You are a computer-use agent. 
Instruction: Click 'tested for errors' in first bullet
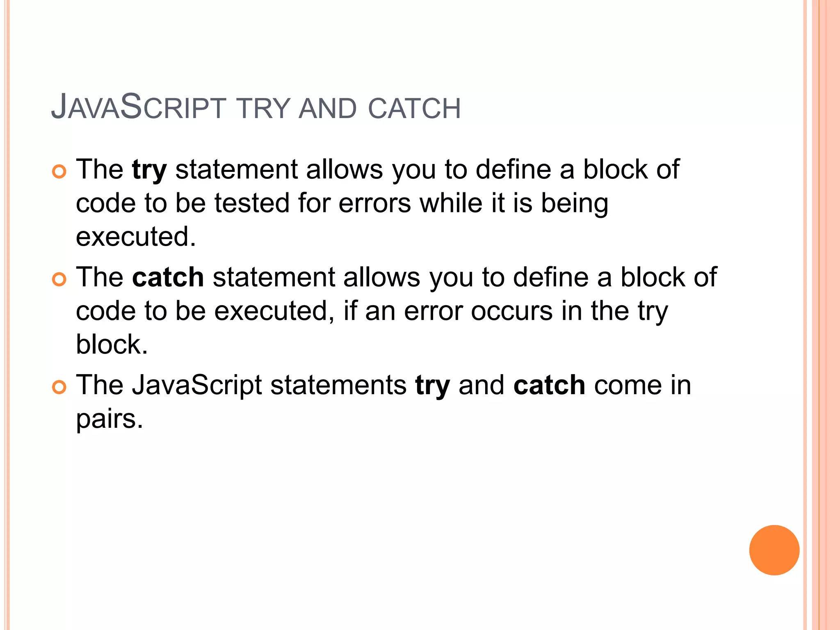pyautogui.click(x=313, y=203)
